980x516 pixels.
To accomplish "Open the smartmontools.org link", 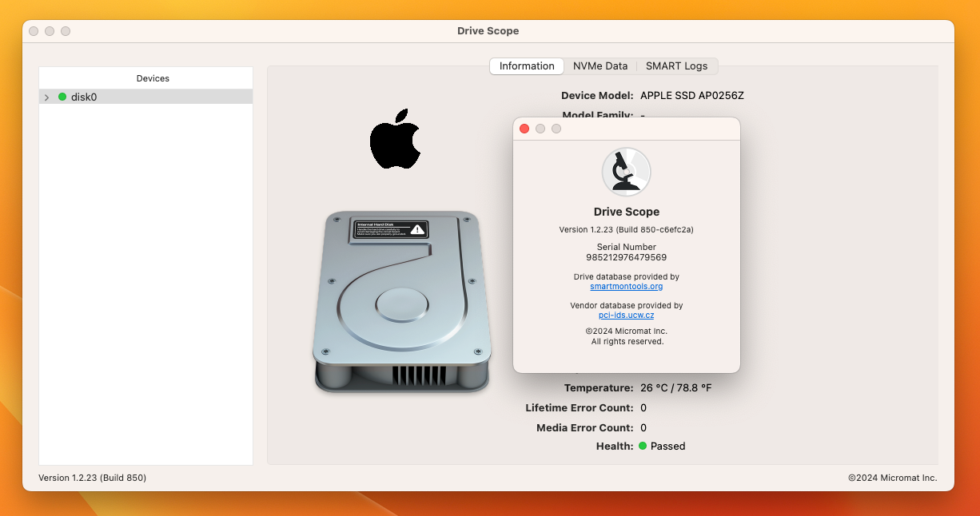I will point(626,286).
